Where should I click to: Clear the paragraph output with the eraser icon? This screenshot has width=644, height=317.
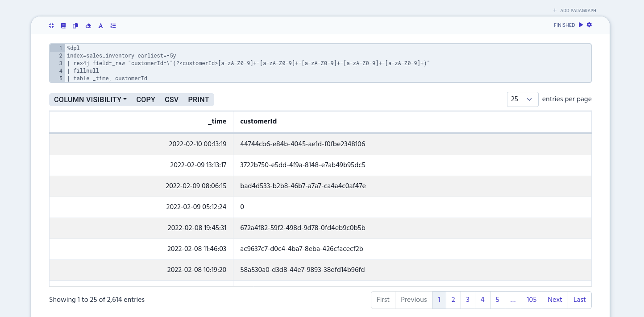point(88,25)
